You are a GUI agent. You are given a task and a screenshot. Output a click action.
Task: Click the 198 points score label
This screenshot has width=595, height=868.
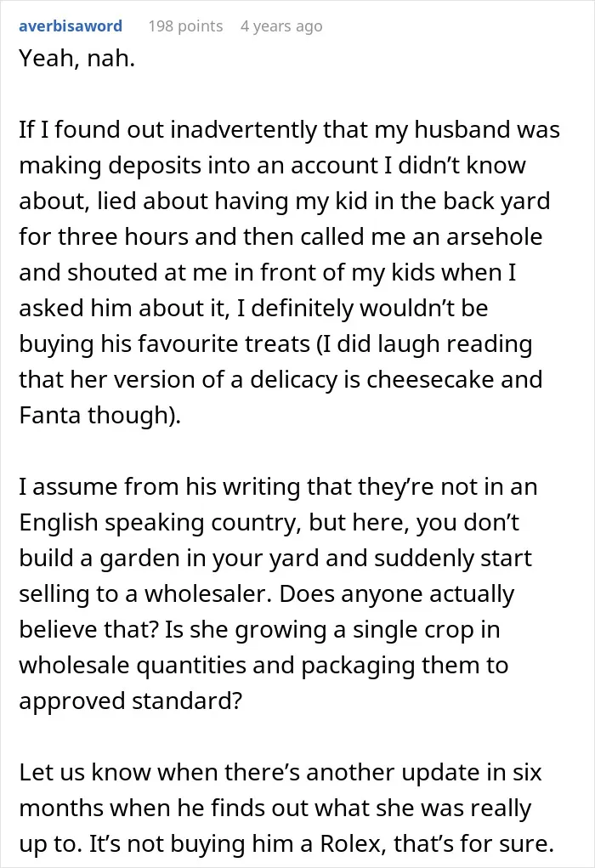pyautogui.click(x=185, y=26)
